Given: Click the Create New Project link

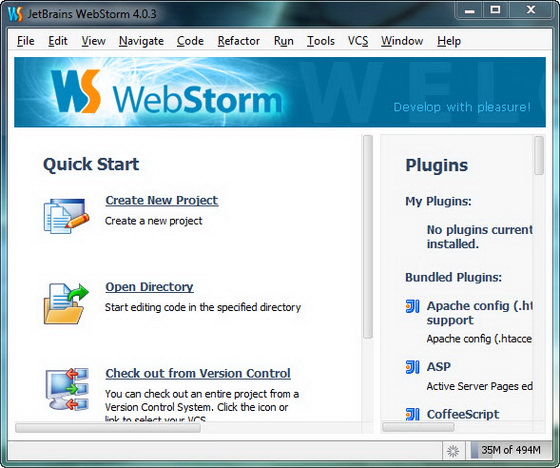Looking at the screenshot, I should [162, 200].
